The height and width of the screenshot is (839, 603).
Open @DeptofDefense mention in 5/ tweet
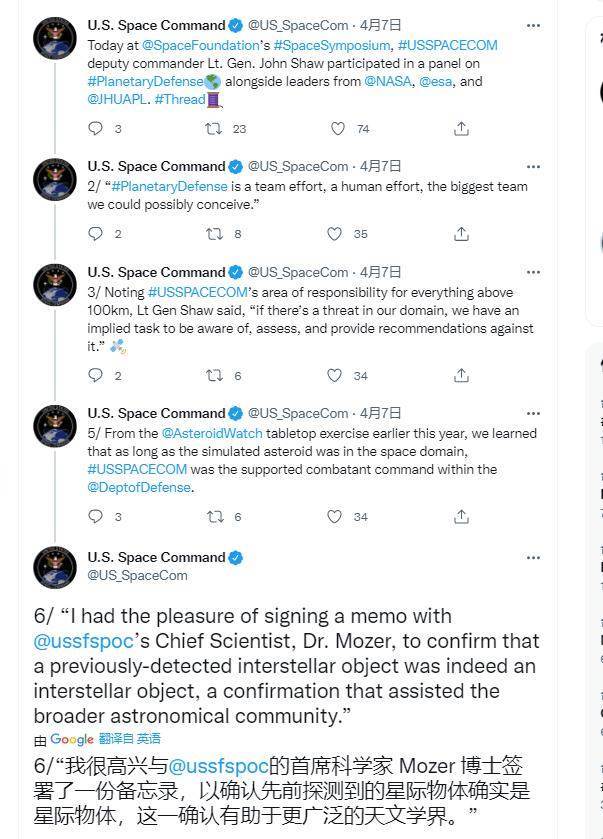coord(139,487)
